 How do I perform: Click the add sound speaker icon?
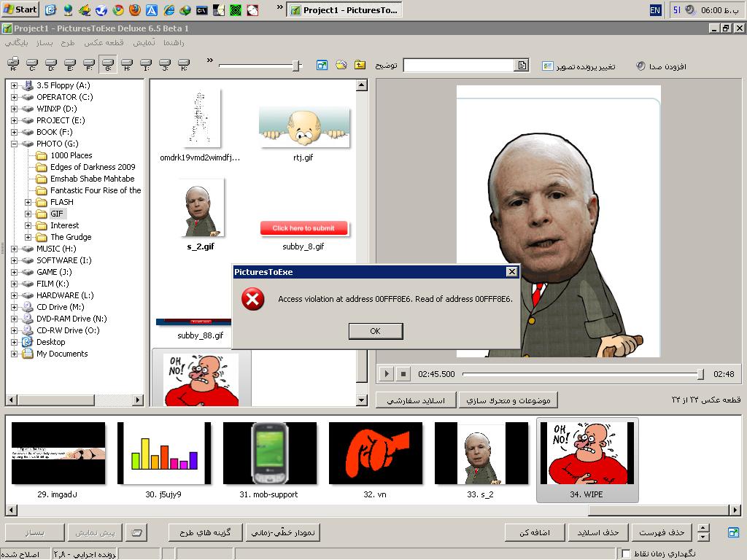640,66
